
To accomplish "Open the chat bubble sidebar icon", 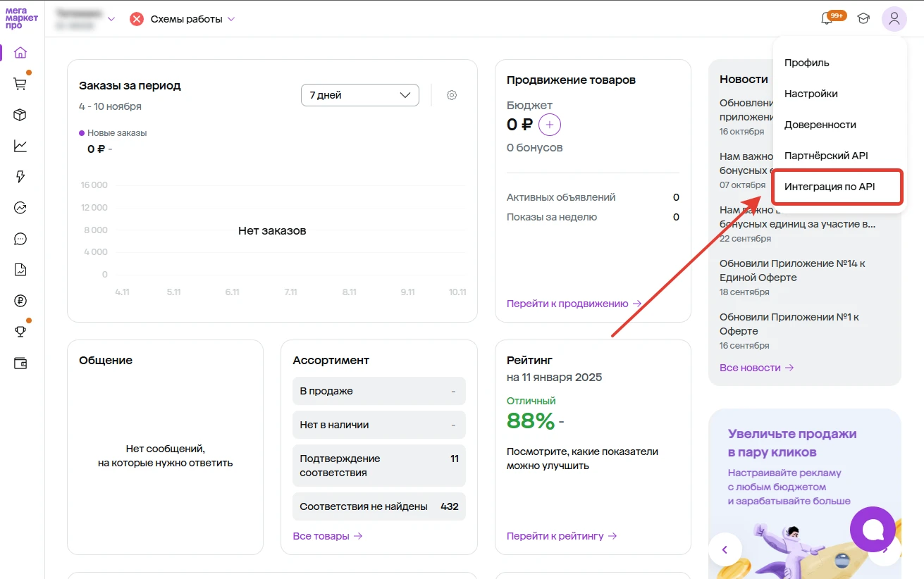I will click(x=20, y=239).
